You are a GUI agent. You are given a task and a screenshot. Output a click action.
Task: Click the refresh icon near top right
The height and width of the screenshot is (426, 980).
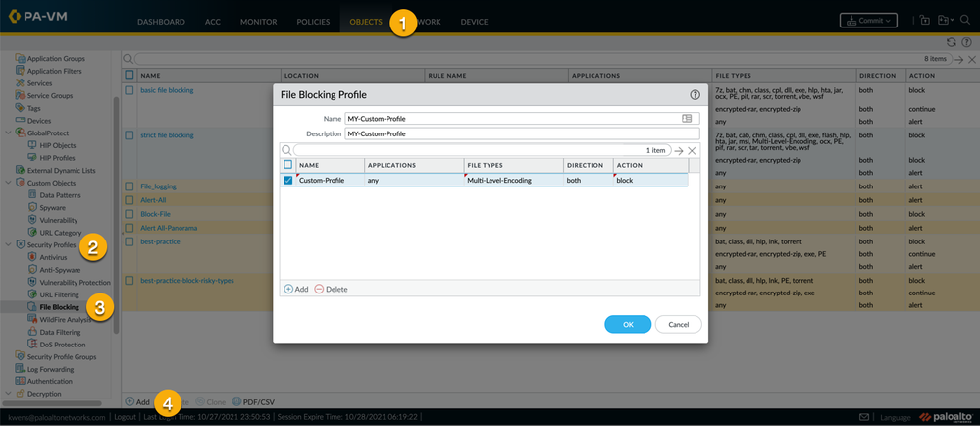[x=951, y=43]
